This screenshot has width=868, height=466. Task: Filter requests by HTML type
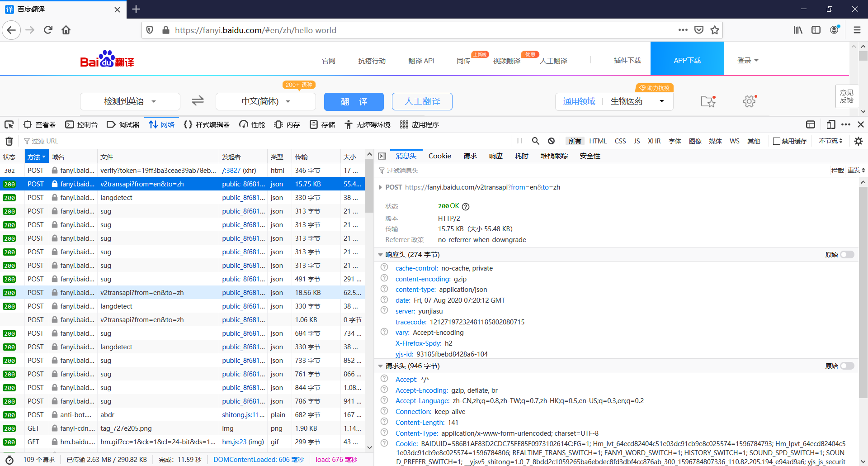pos(598,141)
